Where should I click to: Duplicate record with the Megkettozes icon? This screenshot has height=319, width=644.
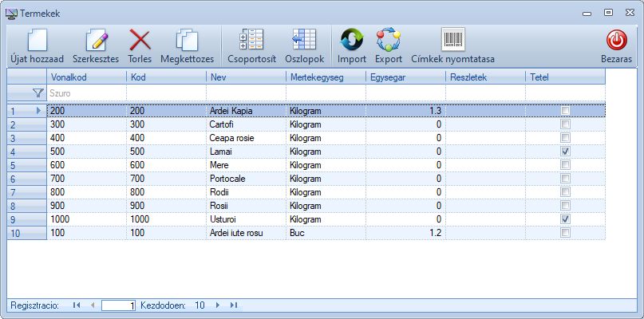point(187,40)
